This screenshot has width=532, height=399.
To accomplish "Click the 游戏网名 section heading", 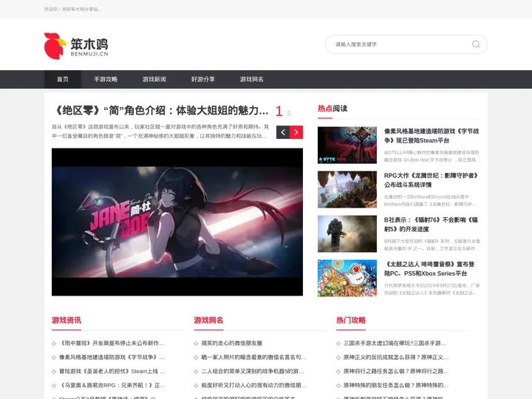I will tap(208, 320).
